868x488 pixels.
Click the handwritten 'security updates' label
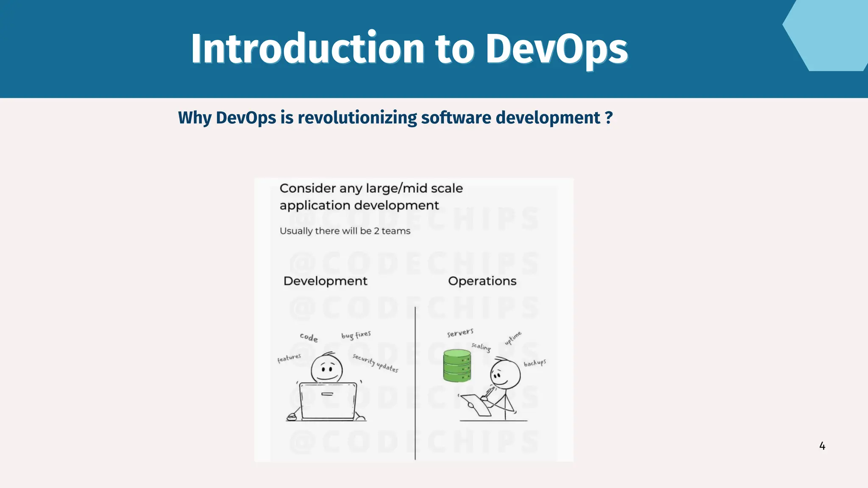point(375,363)
